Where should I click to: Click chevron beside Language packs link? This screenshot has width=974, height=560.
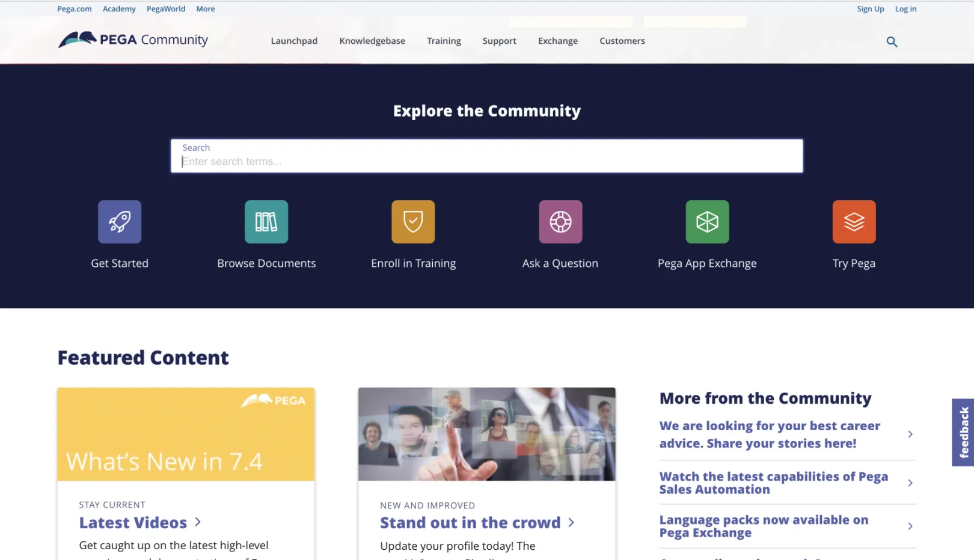910,526
